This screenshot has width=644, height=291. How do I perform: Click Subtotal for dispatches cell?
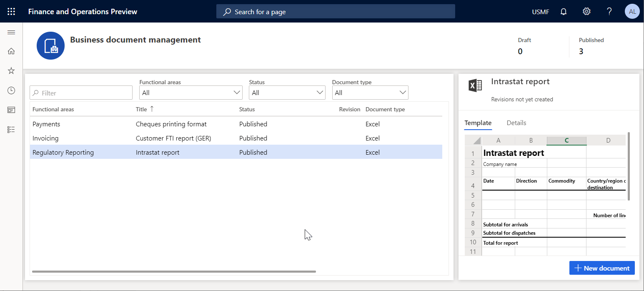tap(509, 233)
